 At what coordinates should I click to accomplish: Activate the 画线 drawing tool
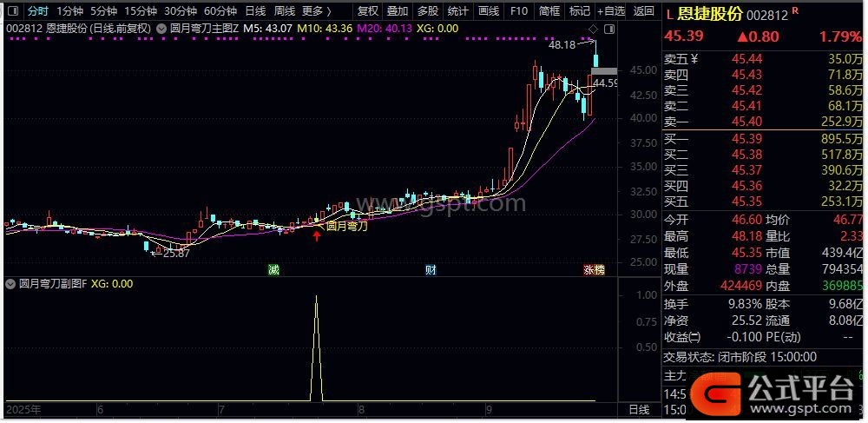(x=488, y=10)
